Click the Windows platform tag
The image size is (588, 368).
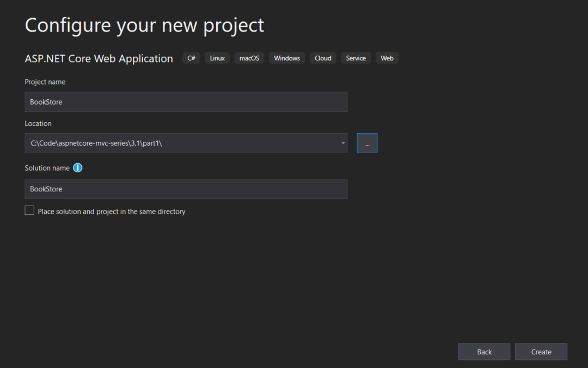click(x=287, y=58)
